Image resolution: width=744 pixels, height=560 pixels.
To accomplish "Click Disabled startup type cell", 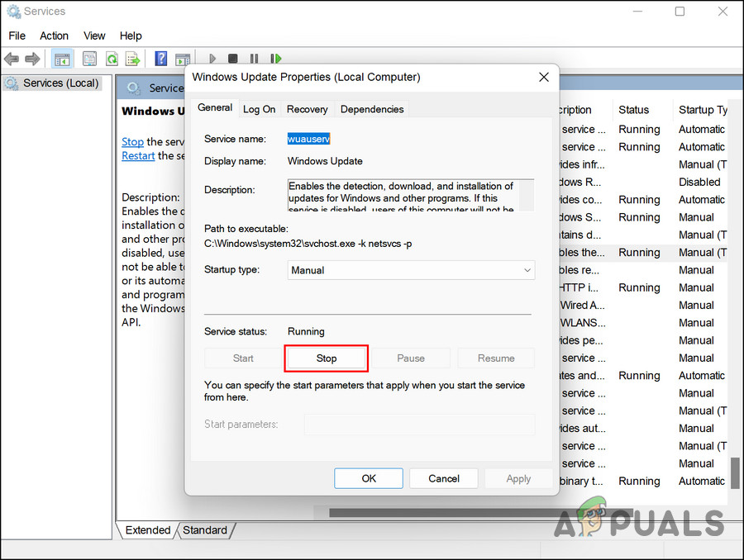I will [699, 182].
